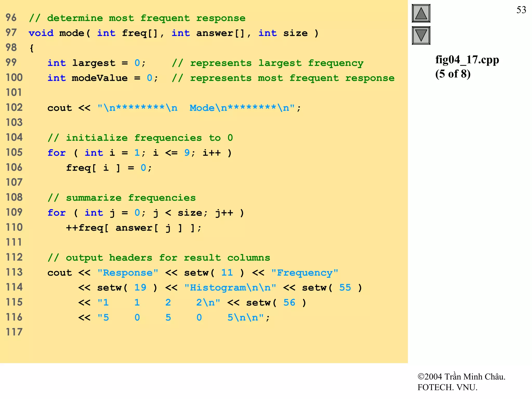The image size is (532, 399).
Task: Click the down arrow navigation button
Action: pos(421,35)
